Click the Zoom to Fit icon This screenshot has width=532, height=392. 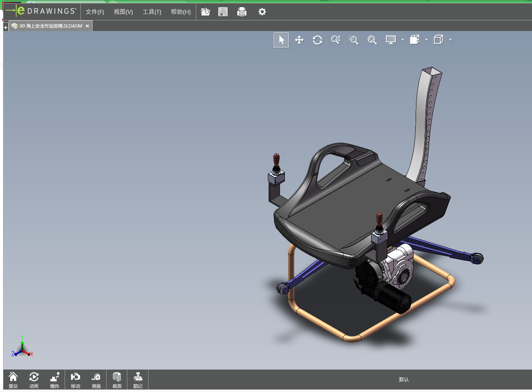pyautogui.click(x=372, y=40)
